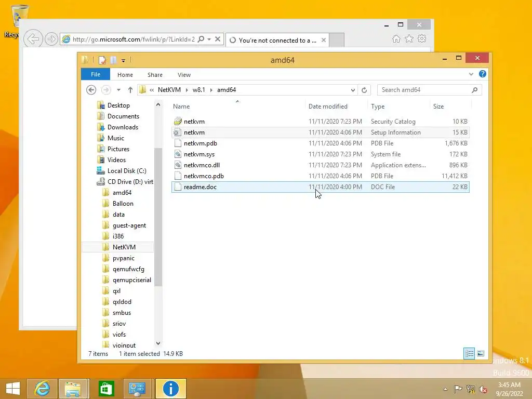Expand the NetKVM breadcrumb arrow
Screen dimensions: 532x399
[187, 90]
